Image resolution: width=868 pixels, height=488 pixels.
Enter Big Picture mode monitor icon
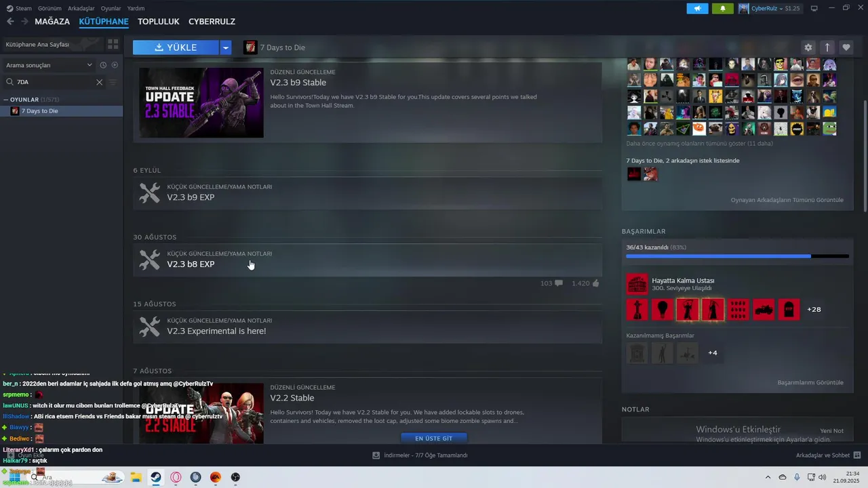[814, 8]
